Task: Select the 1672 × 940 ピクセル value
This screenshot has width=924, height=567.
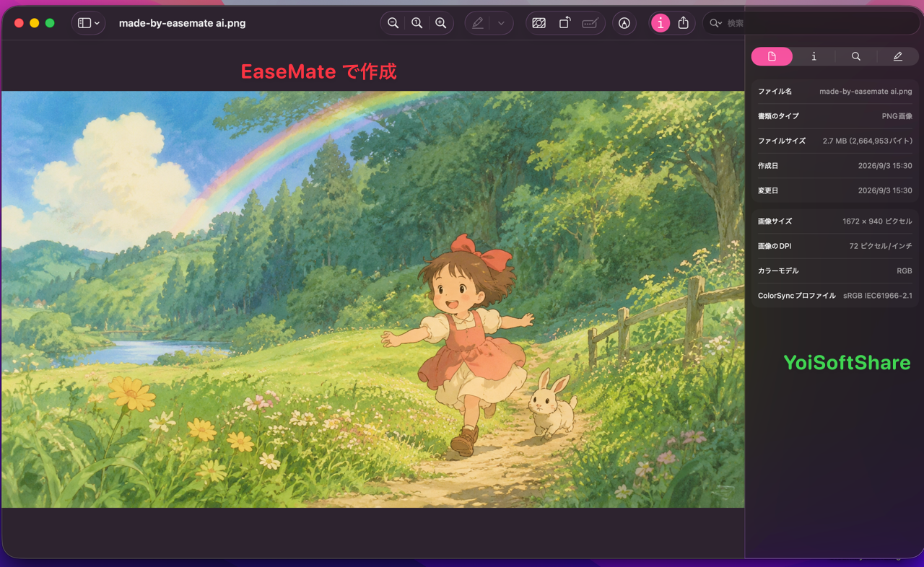Action: tap(877, 221)
